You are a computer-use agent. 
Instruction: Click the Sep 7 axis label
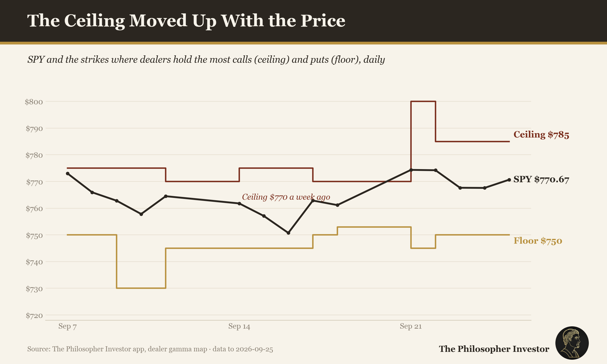tap(68, 326)
